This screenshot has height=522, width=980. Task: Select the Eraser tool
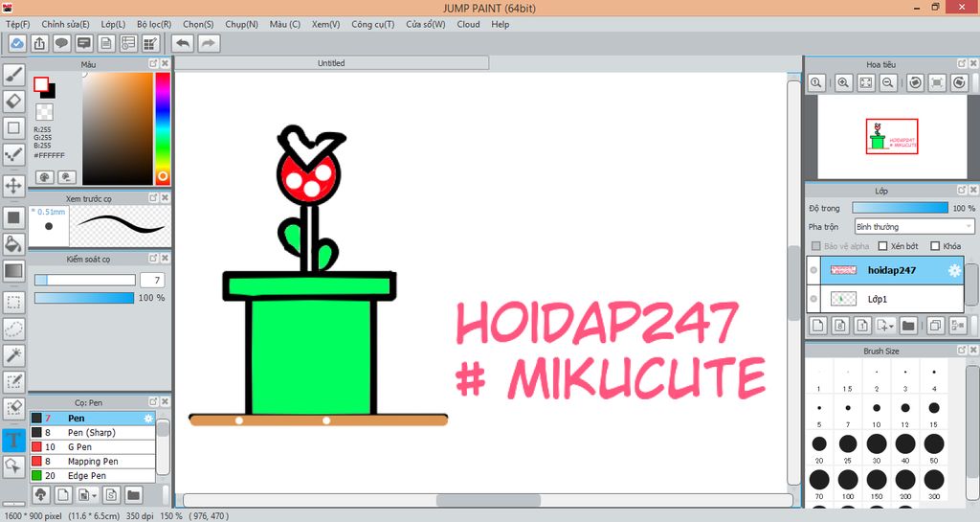[x=13, y=101]
